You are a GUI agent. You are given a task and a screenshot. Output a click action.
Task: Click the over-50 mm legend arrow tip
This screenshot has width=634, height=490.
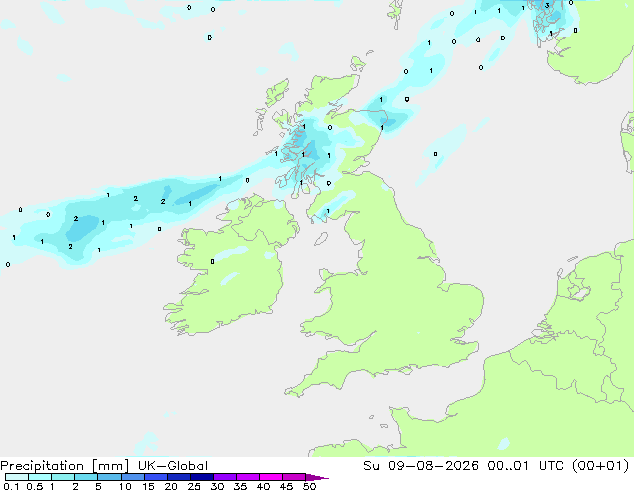tap(317, 477)
